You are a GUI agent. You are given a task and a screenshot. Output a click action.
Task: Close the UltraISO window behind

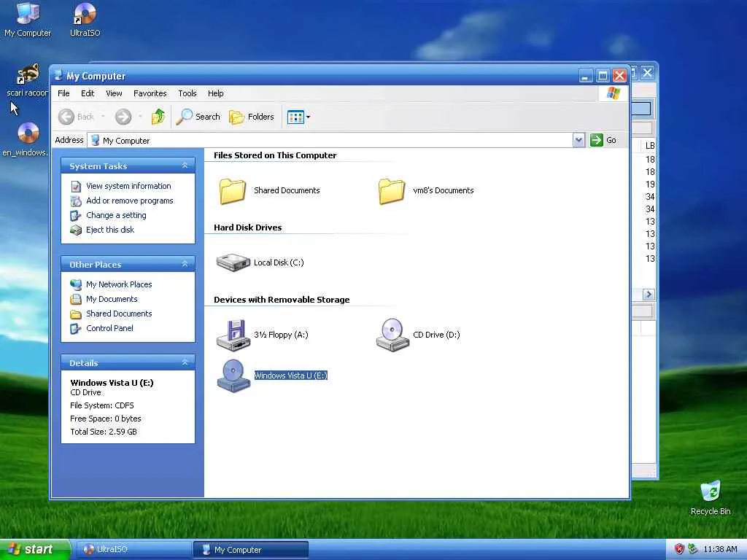tap(647, 73)
